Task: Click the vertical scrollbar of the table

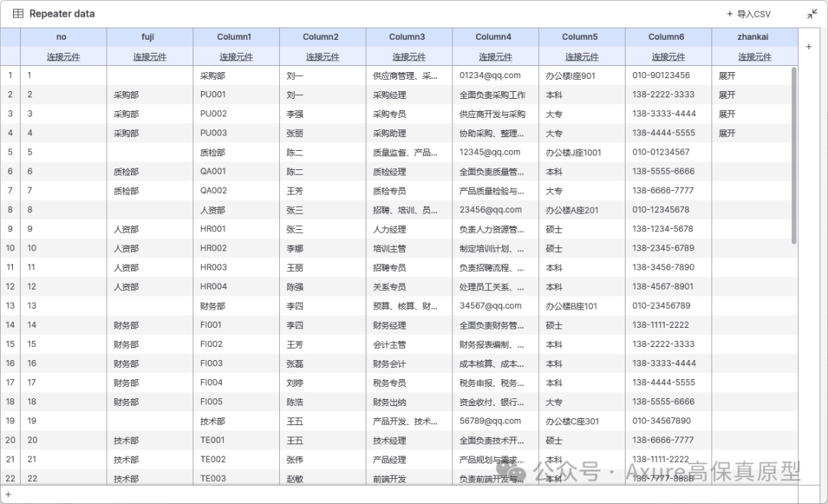Action: 794,155
